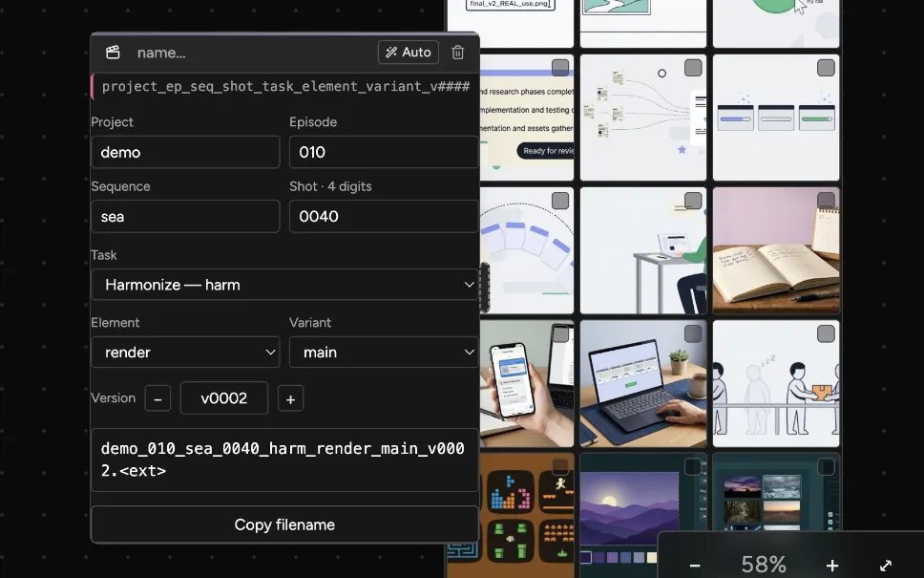Image resolution: width=924 pixels, height=578 pixels.
Task: Decrease the version with the minus button
Action: click(x=157, y=398)
